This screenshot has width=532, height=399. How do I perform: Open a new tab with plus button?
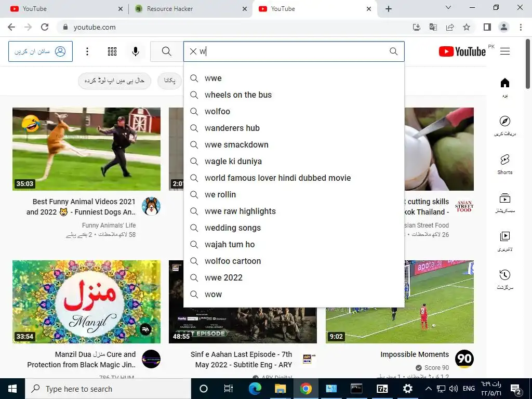click(x=389, y=9)
